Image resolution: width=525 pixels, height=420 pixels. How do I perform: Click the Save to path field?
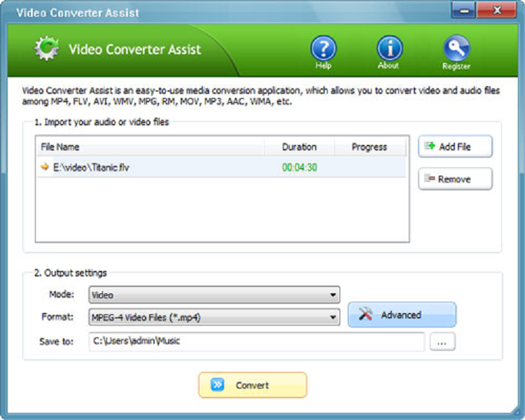tap(256, 342)
